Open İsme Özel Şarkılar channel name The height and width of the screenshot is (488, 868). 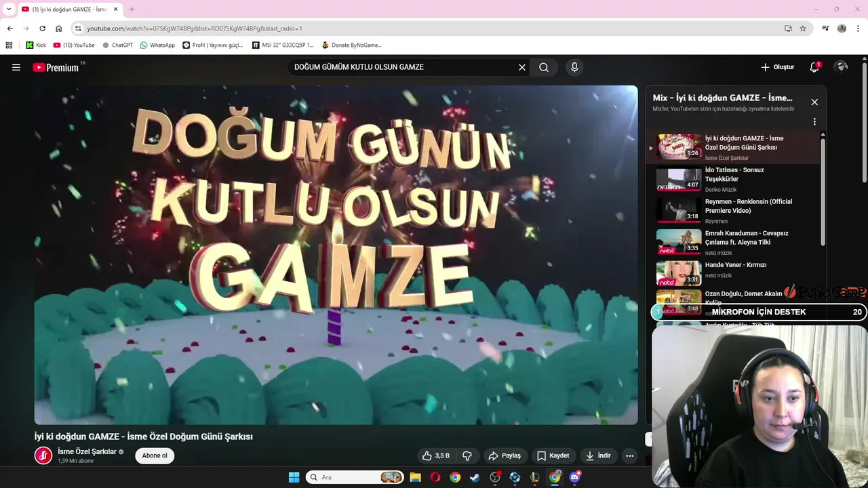(x=87, y=451)
